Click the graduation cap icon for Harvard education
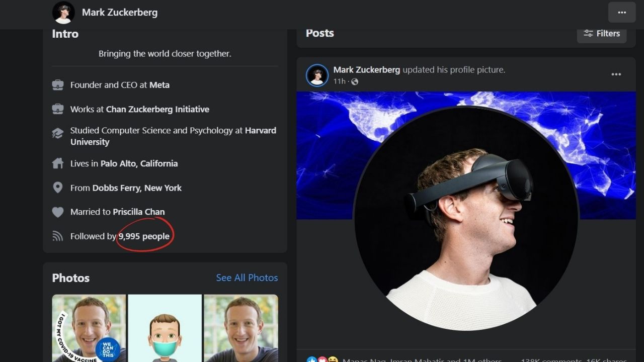Viewport: 644px width, 362px height. [x=58, y=133]
